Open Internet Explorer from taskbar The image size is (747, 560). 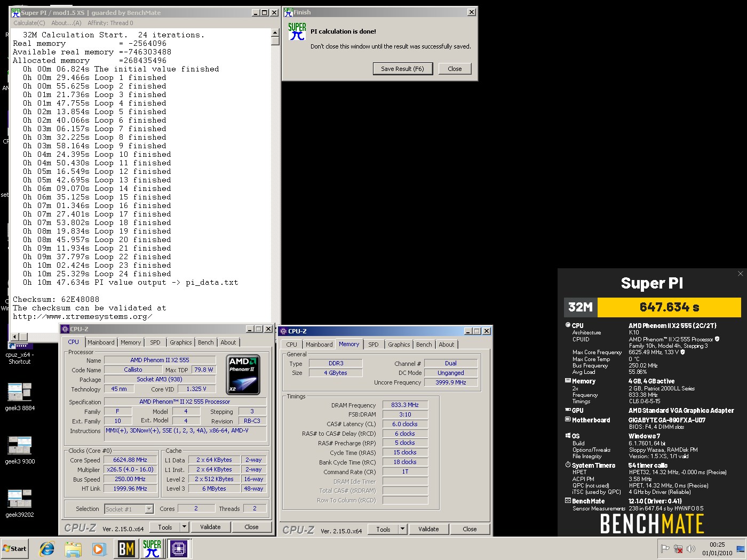click(x=47, y=549)
